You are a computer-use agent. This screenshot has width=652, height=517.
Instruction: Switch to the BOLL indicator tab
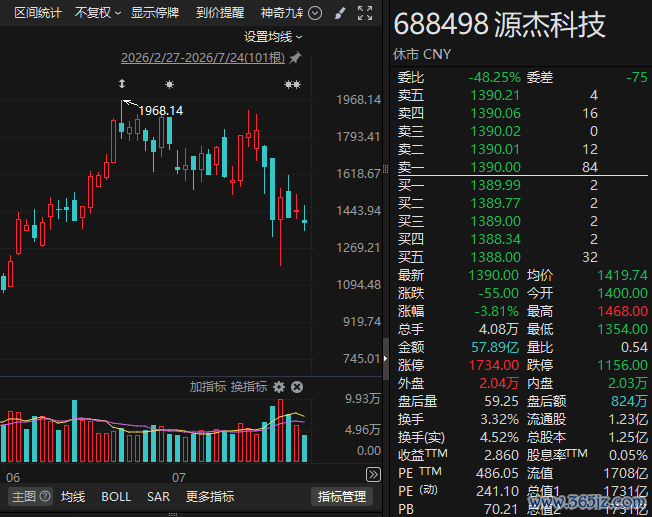click(116, 496)
